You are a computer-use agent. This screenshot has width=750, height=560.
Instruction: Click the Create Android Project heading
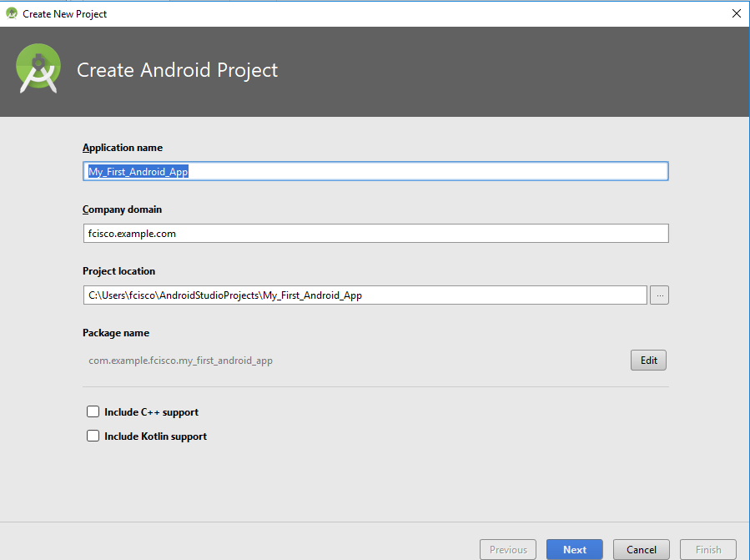pos(177,71)
